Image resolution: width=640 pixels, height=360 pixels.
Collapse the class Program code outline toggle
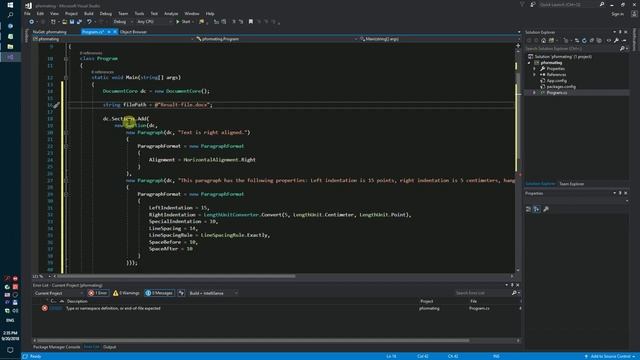[66, 59]
